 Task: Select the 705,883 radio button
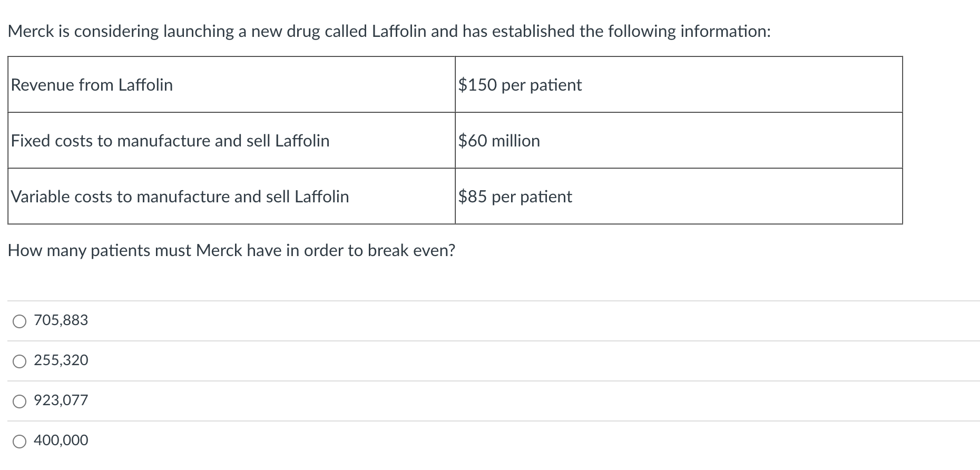(19, 321)
